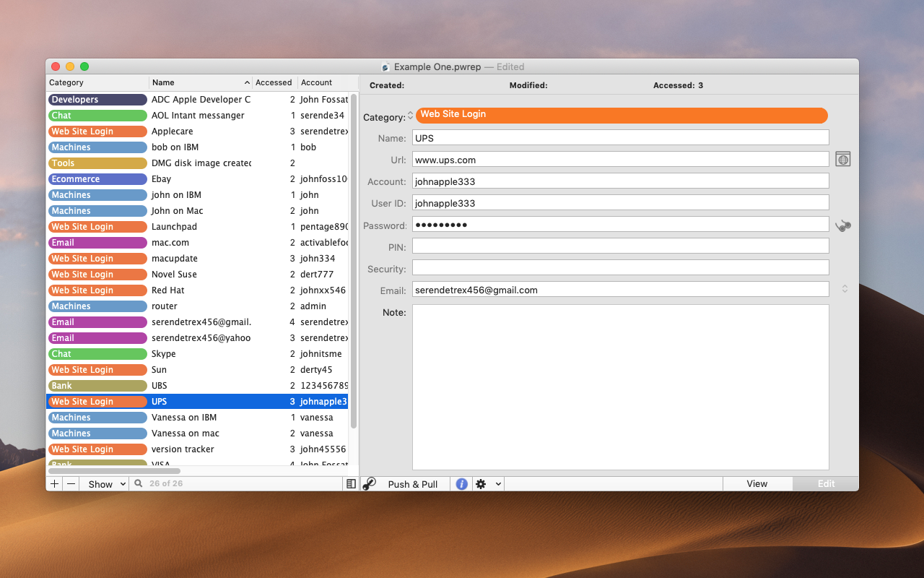Select the ADC Apple Developer row
924x578 pixels.
[x=198, y=100]
